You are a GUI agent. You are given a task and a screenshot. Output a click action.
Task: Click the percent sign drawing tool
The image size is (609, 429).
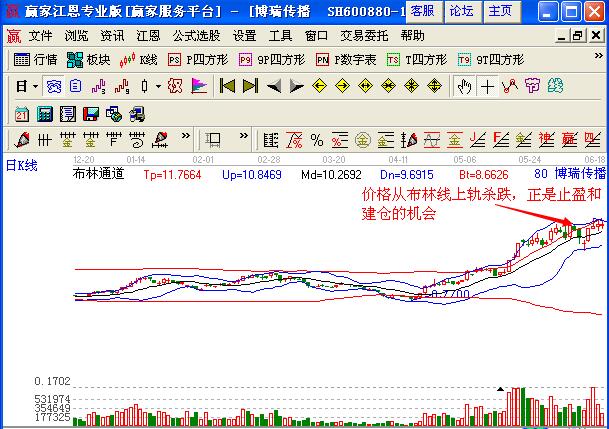coord(316,139)
